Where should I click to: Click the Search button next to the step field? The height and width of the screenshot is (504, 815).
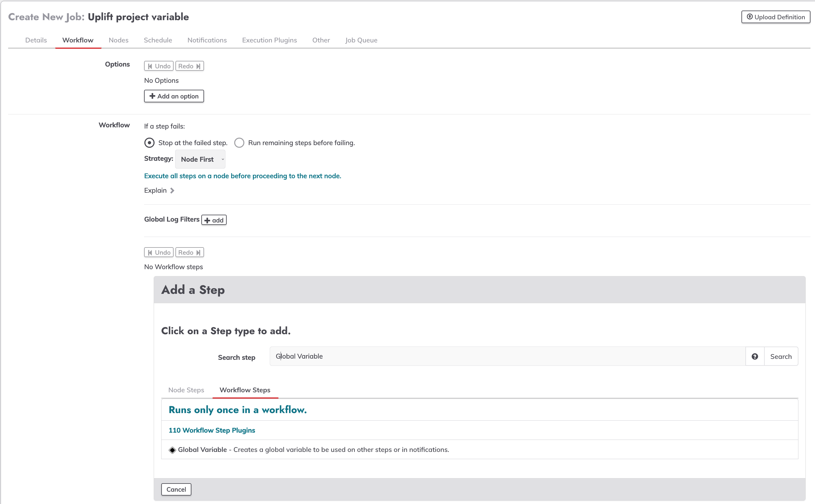pyautogui.click(x=781, y=356)
